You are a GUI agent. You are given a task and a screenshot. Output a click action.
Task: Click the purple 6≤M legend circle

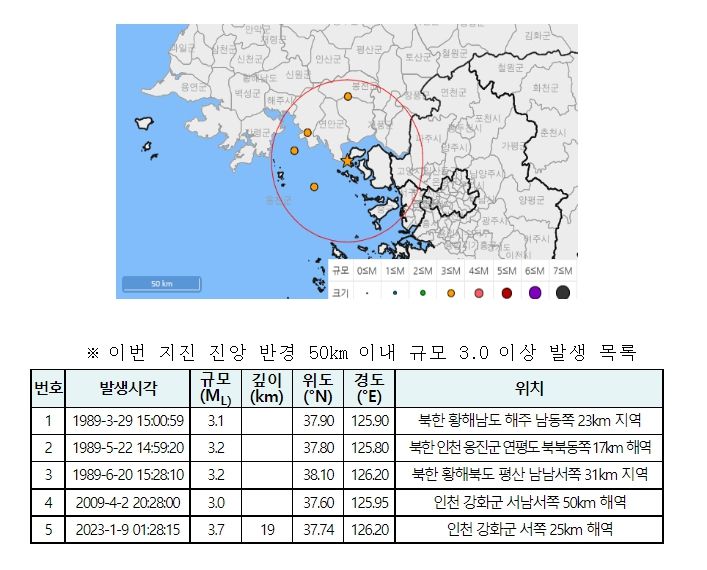535,292
